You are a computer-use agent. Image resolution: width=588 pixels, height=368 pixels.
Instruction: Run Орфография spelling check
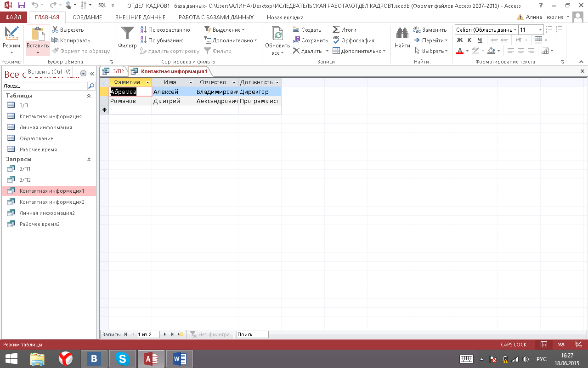(353, 40)
